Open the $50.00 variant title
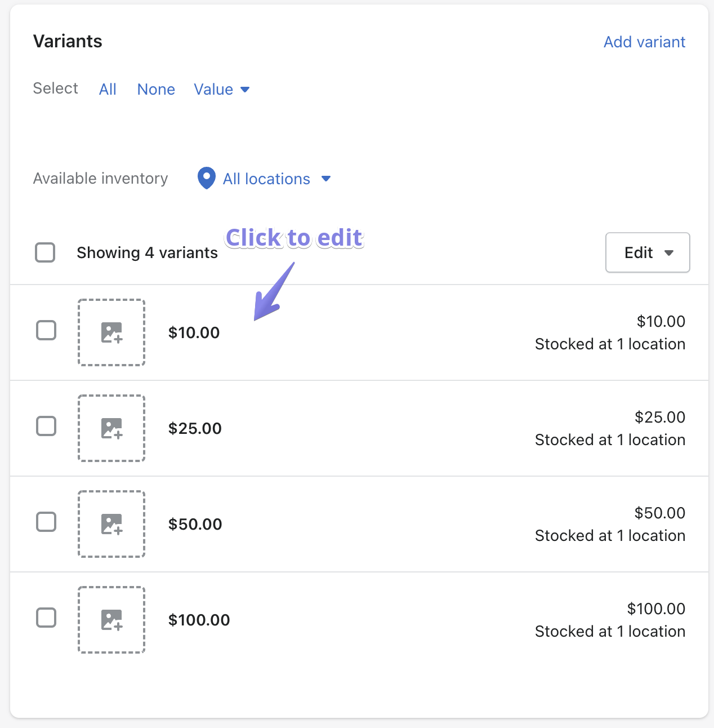Screen dimensions: 714x728 click(x=195, y=524)
